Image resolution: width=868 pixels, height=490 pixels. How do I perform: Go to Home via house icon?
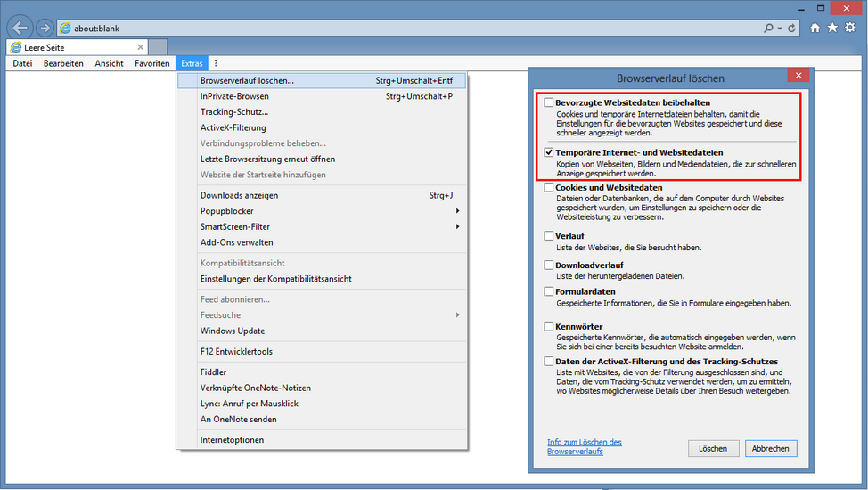tap(815, 28)
